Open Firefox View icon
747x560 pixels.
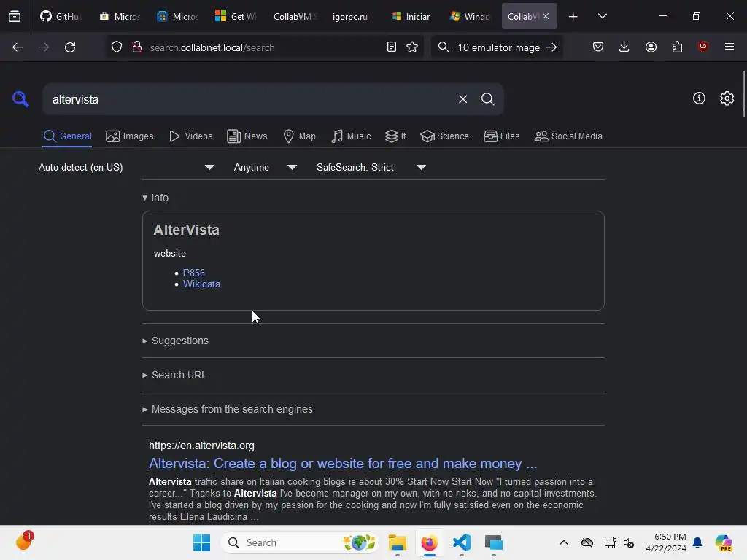(15, 17)
